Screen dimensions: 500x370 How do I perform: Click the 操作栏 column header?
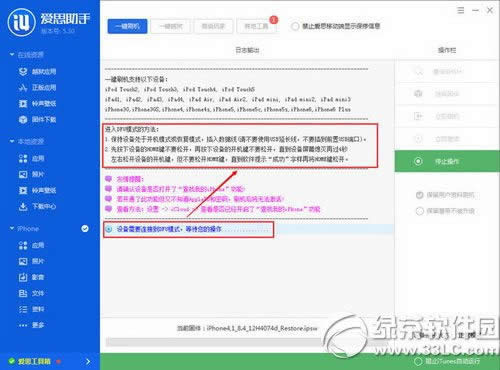click(447, 50)
